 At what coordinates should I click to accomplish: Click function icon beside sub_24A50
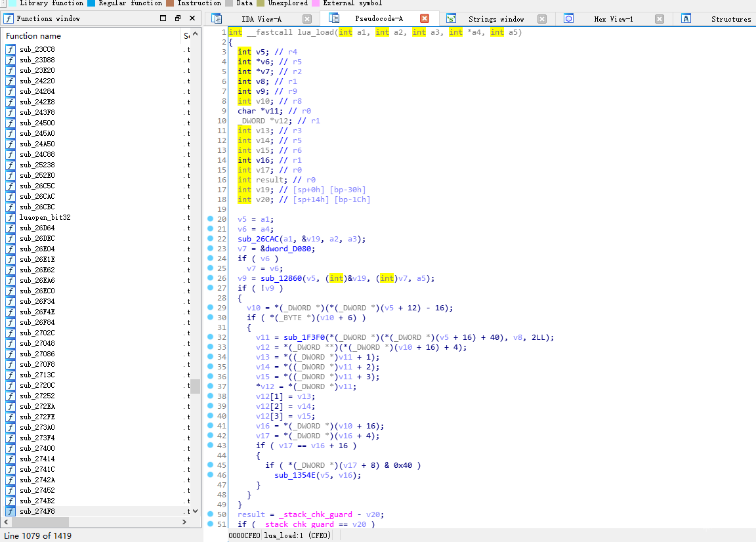point(10,144)
